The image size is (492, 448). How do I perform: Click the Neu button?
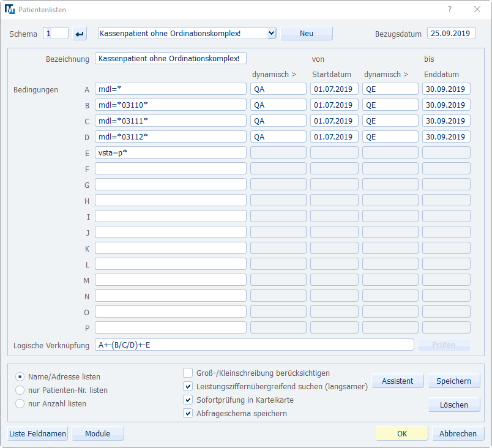click(x=307, y=33)
